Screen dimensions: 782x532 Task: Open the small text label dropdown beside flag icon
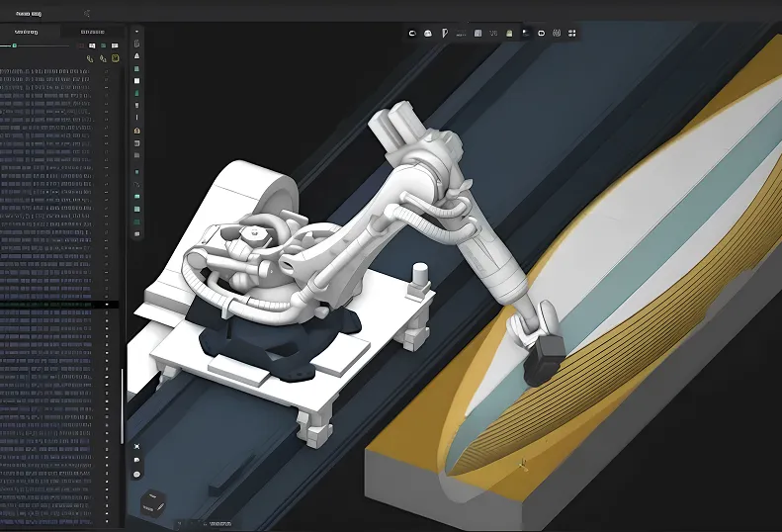pyautogui.click(x=462, y=33)
